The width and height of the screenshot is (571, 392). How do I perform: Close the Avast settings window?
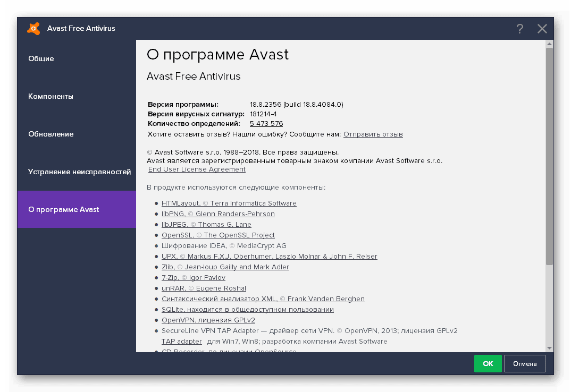pyautogui.click(x=542, y=29)
